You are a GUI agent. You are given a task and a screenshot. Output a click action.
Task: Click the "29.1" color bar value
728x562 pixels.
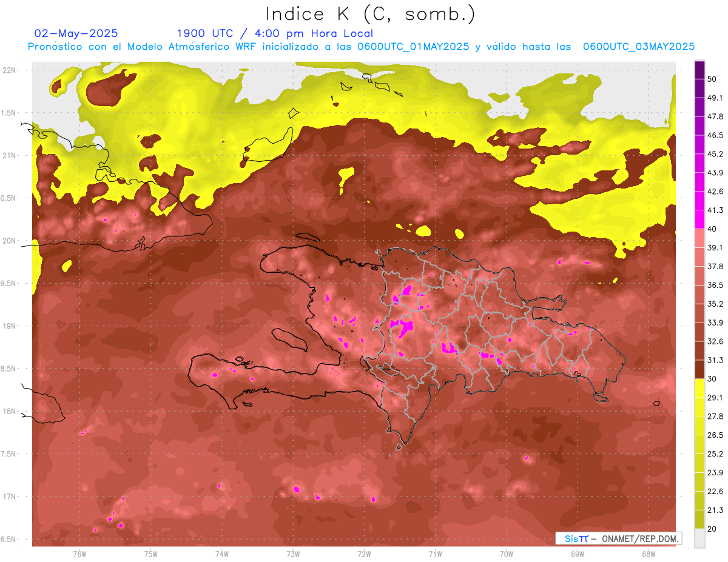pyautogui.click(x=715, y=398)
